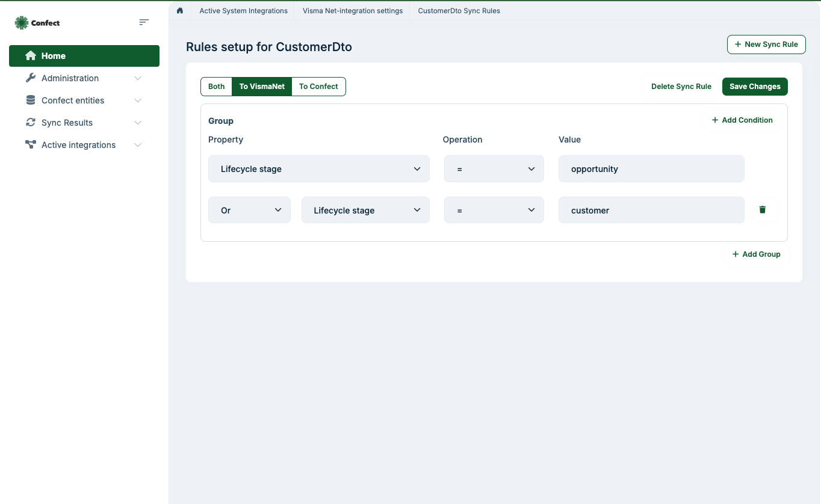Open Lifecycle stage dropdown in customer row
This screenshot has height=504, width=821.
coord(365,211)
